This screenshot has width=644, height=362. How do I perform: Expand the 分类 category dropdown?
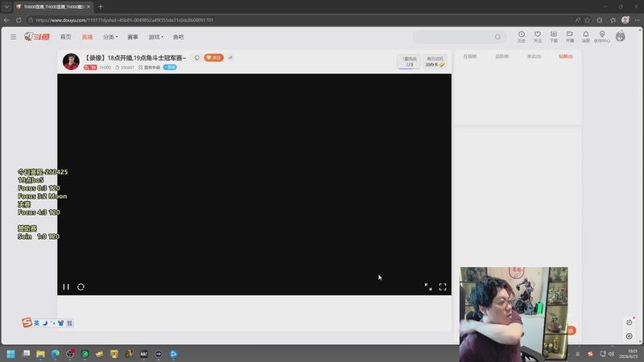coord(110,37)
